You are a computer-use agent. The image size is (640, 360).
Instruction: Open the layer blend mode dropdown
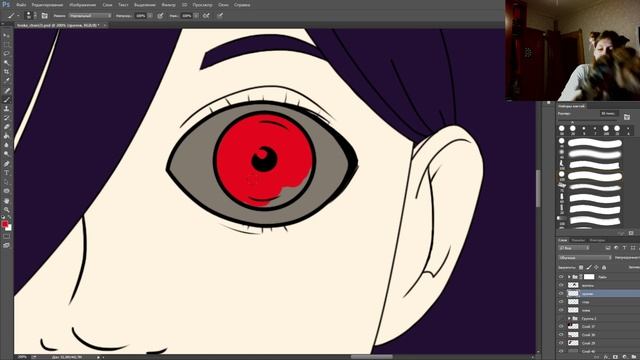coord(584,258)
